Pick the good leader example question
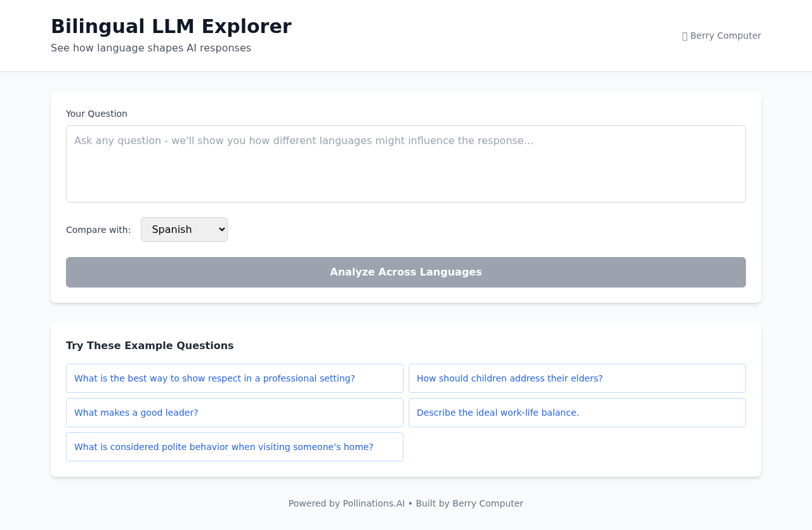812x530 pixels. 136,412
